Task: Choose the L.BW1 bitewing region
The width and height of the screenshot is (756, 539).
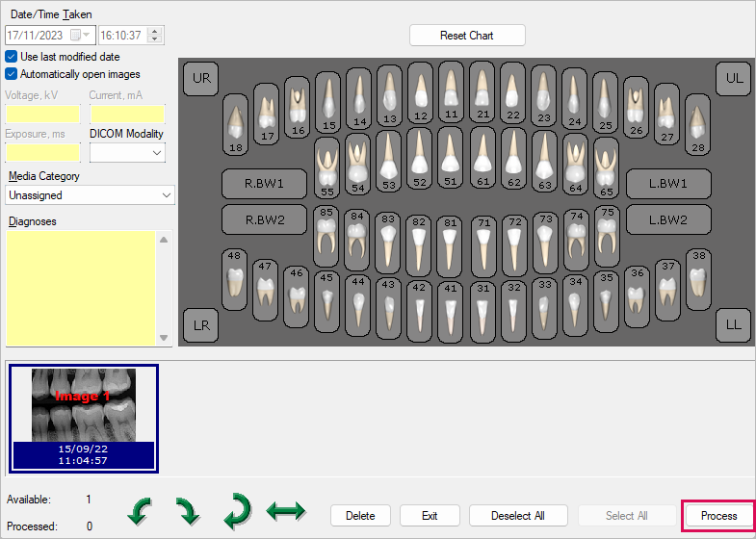Action: pos(668,184)
